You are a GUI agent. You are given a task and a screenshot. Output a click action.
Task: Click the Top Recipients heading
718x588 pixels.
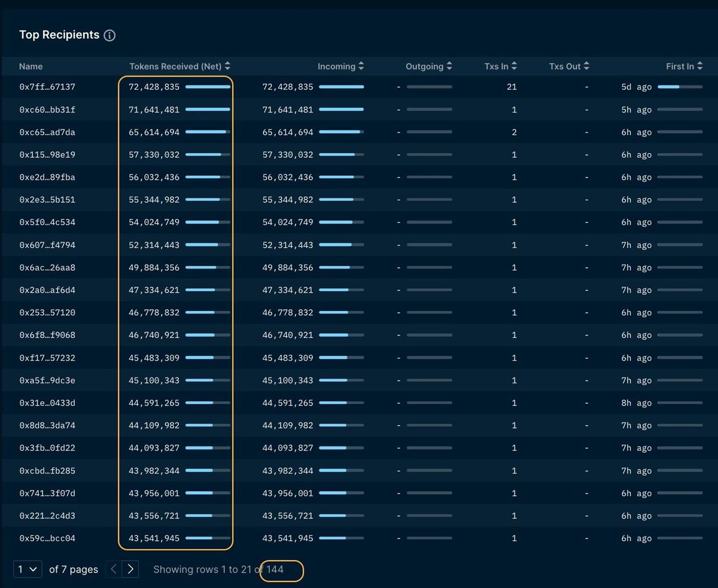click(59, 35)
